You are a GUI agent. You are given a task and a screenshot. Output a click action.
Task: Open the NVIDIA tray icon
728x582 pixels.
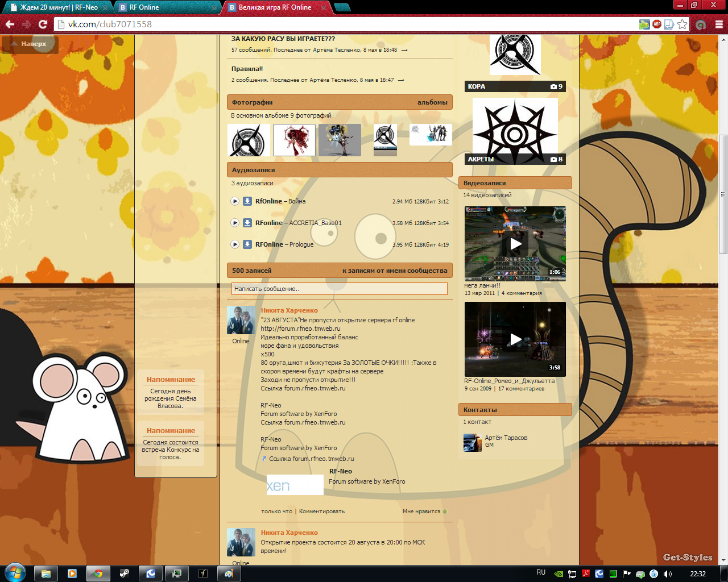(559, 573)
